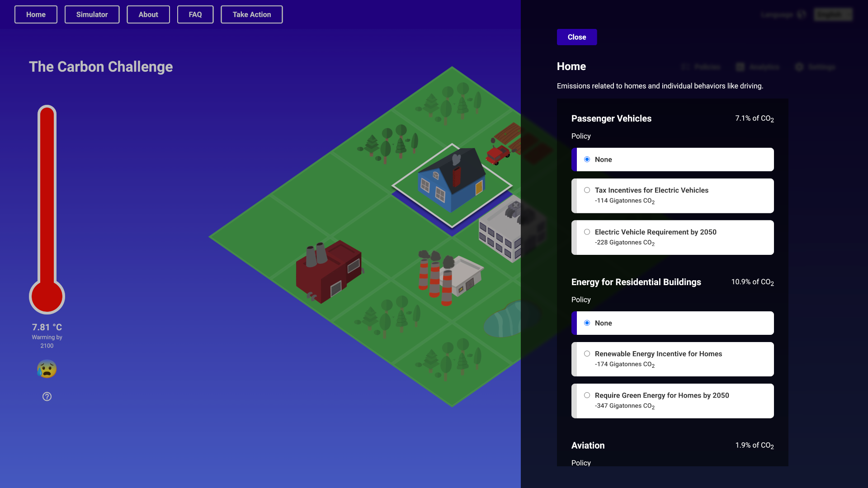The width and height of the screenshot is (868, 488).
Task: Click the question mark help icon
Action: click(x=47, y=397)
